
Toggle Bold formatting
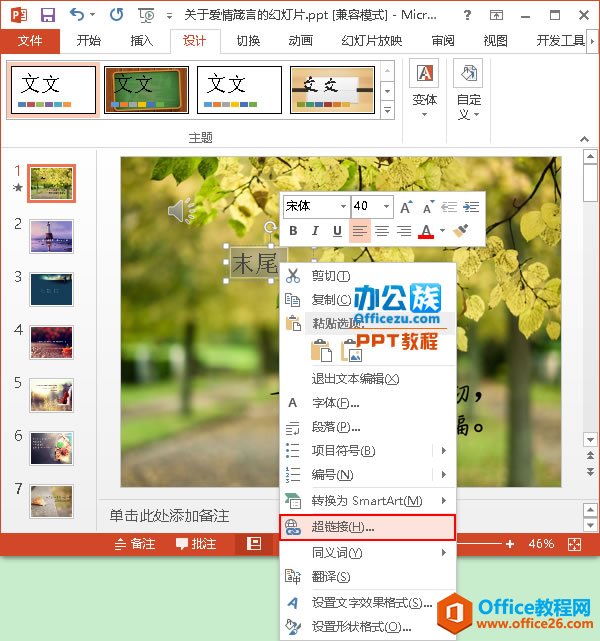[x=293, y=231]
